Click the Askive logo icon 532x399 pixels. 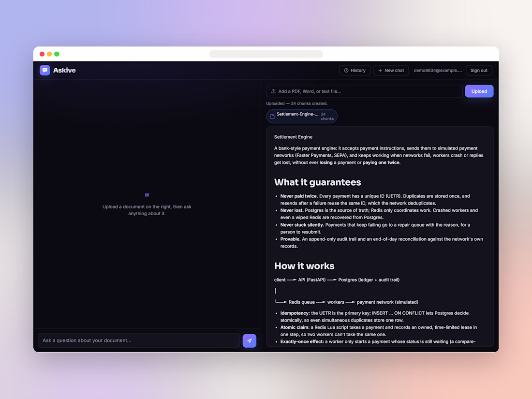click(x=45, y=70)
